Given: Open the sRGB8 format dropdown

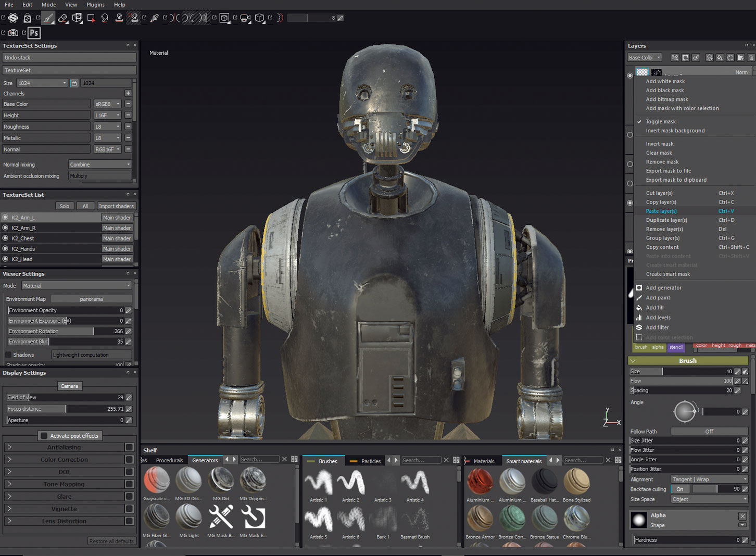Looking at the screenshot, I should pos(108,104).
